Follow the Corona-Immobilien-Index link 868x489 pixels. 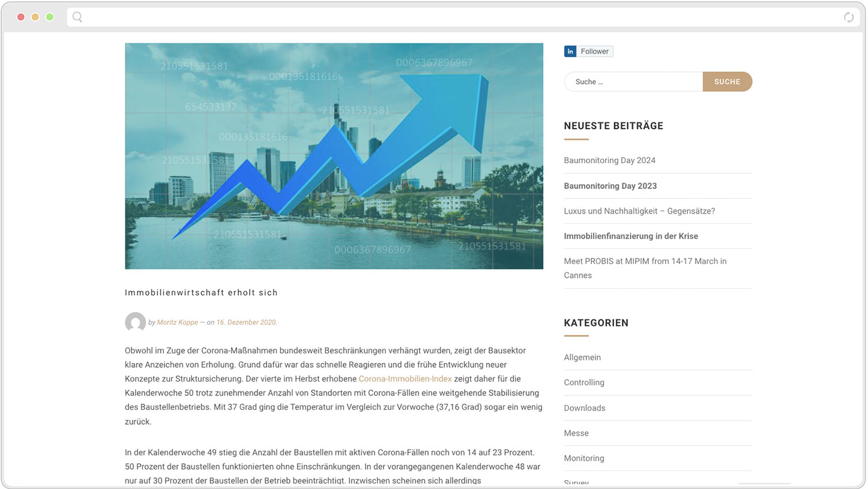tap(405, 379)
